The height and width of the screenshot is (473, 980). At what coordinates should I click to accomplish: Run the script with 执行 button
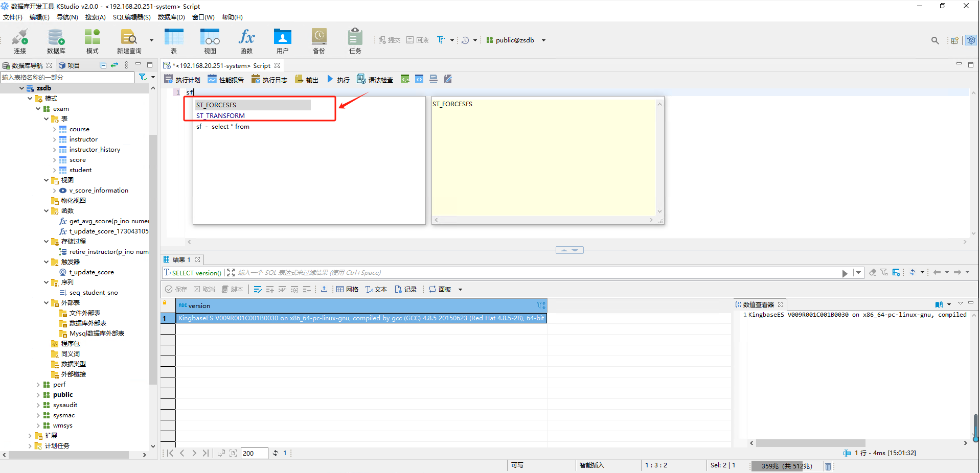[338, 79]
